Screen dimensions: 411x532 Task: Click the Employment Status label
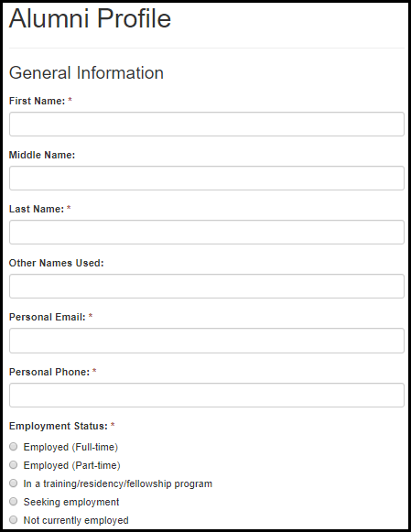coord(59,426)
